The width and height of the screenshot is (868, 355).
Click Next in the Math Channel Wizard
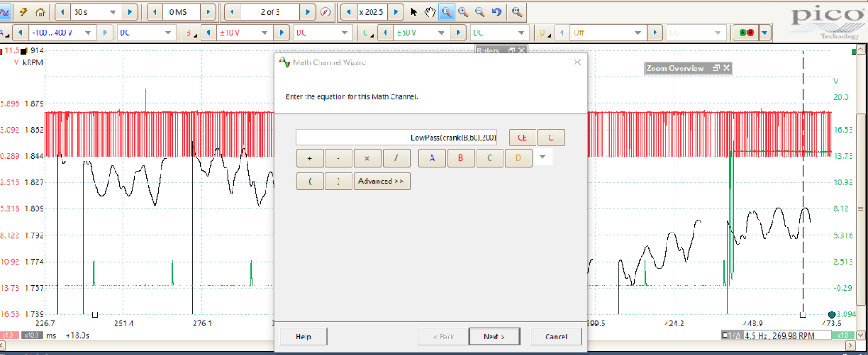click(x=494, y=336)
